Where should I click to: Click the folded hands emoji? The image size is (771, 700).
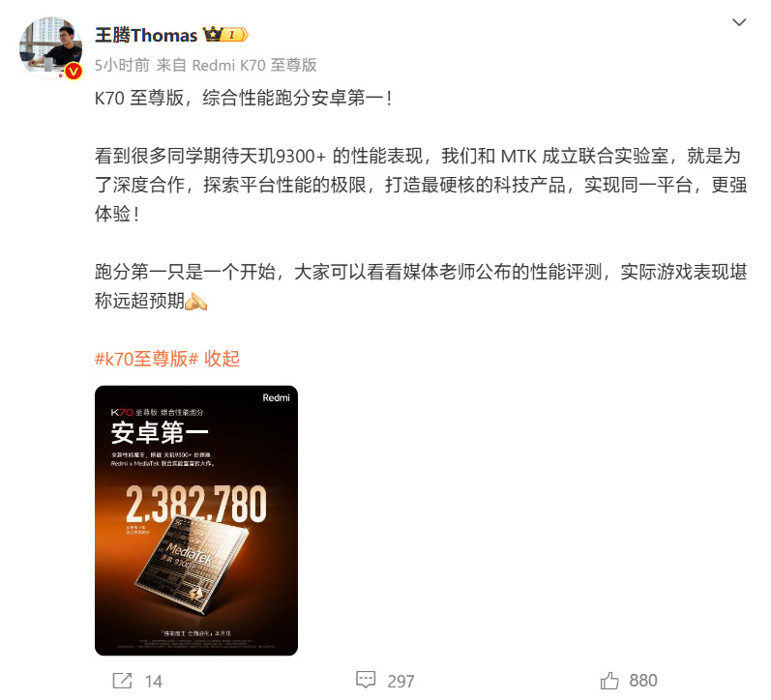point(195,301)
